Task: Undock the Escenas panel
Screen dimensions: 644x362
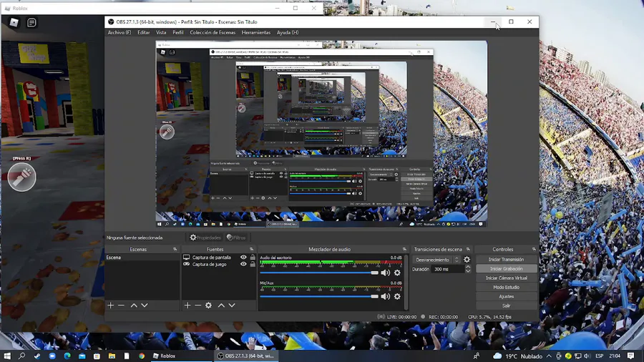Action: tap(175, 249)
